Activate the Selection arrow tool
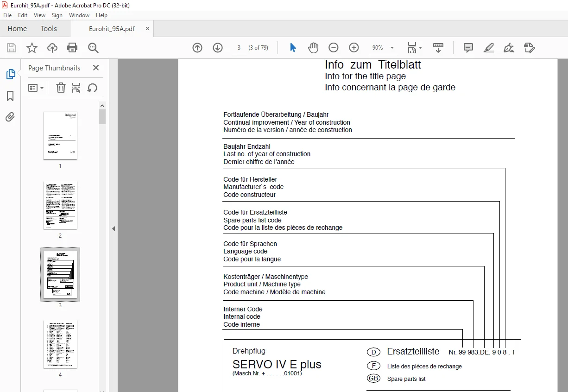 pyautogui.click(x=293, y=48)
